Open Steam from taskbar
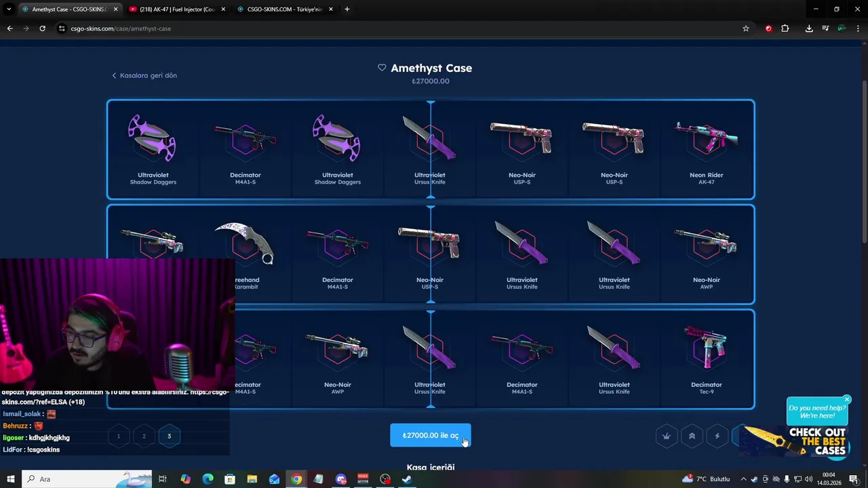This screenshot has width=868, height=488. pyautogui.click(x=407, y=479)
